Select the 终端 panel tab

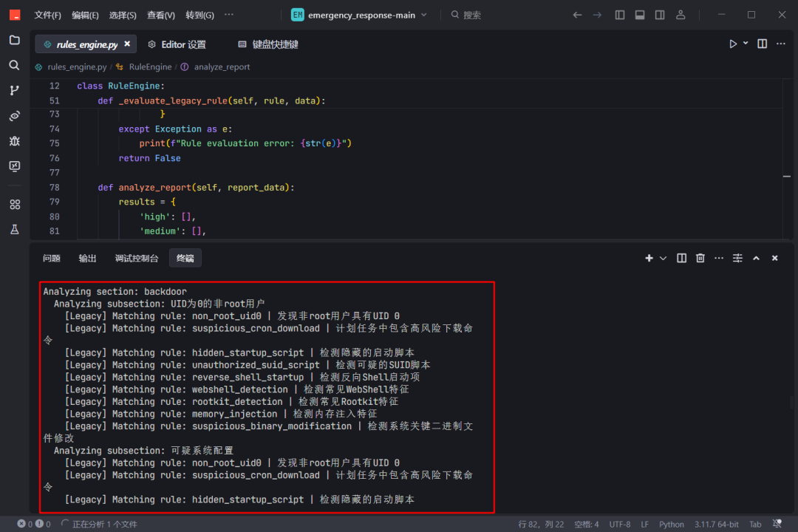coord(185,258)
